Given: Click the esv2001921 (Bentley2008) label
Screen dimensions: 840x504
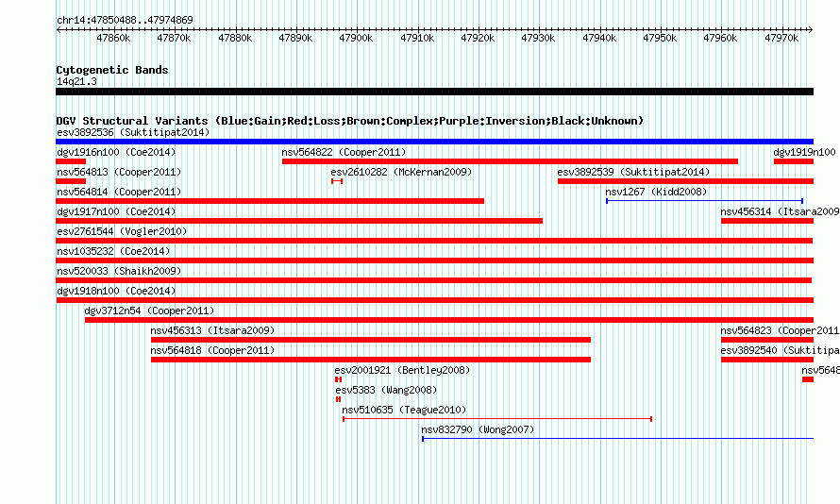Looking at the screenshot, I should point(402,370).
